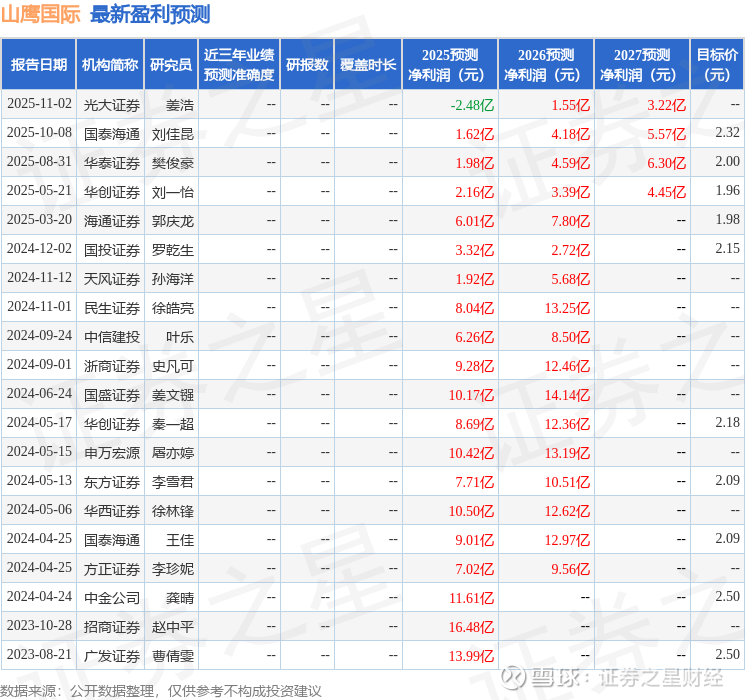Select analyst 郭庆龙
This screenshot has width=745, height=700.
(x=172, y=221)
